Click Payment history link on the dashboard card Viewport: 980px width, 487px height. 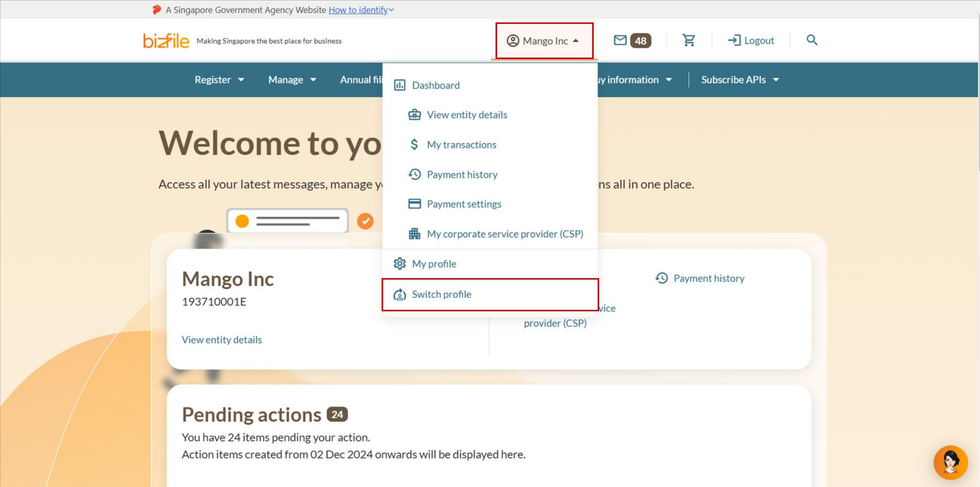pos(709,278)
